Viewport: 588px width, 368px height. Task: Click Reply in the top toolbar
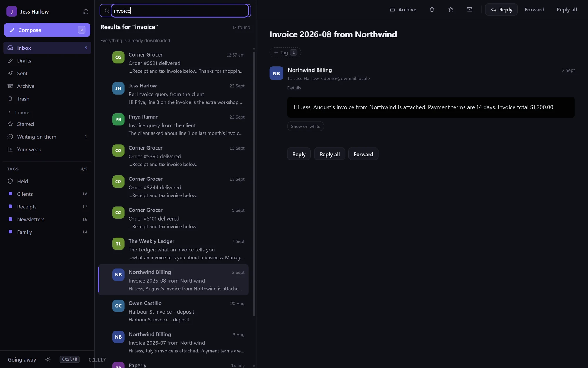[x=501, y=9]
